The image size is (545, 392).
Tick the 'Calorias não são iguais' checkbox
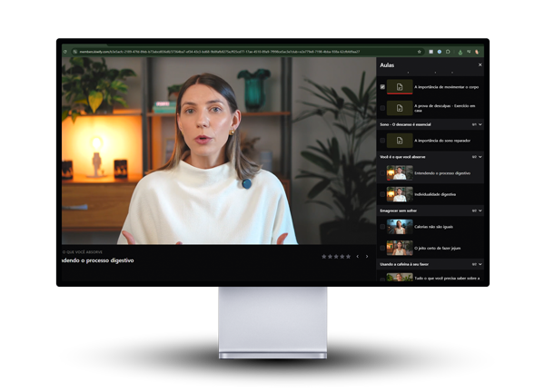[x=382, y=227]
